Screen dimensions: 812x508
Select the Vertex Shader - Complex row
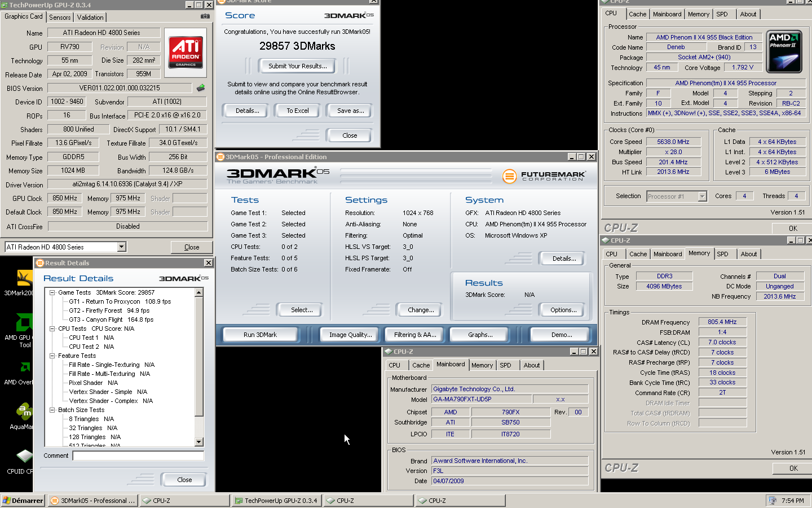(x=111, y=401)
